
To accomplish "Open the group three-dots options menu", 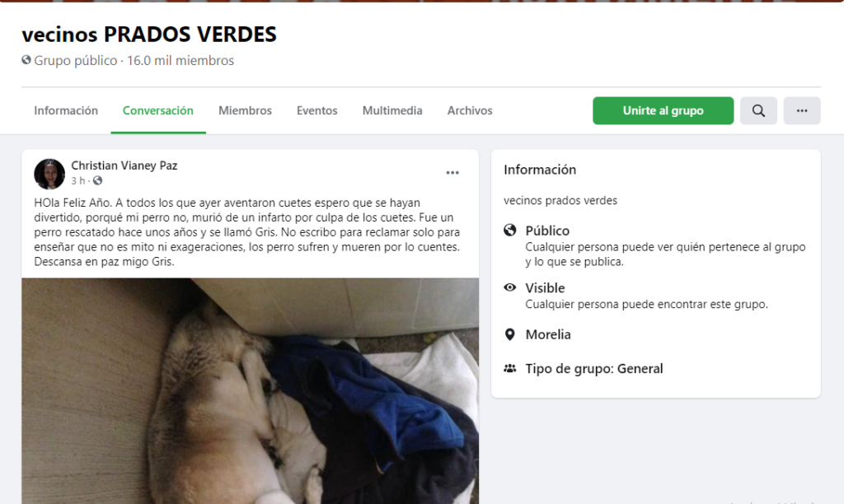I will [801, 111].
